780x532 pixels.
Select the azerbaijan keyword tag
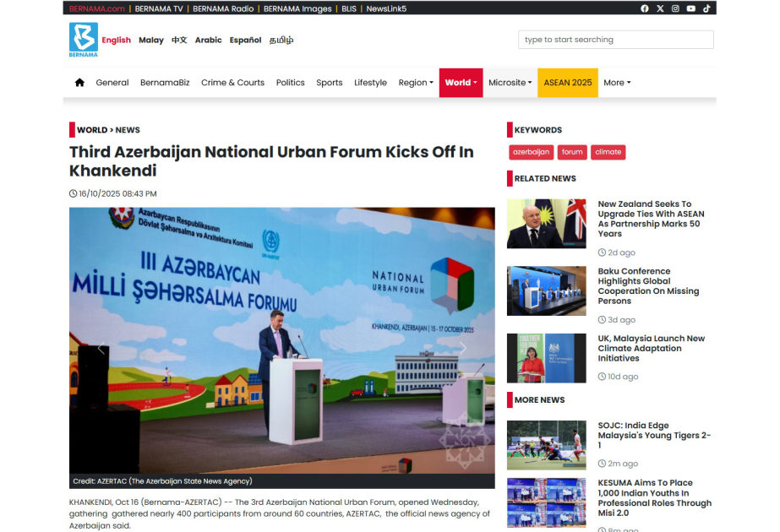pos(531,152)
